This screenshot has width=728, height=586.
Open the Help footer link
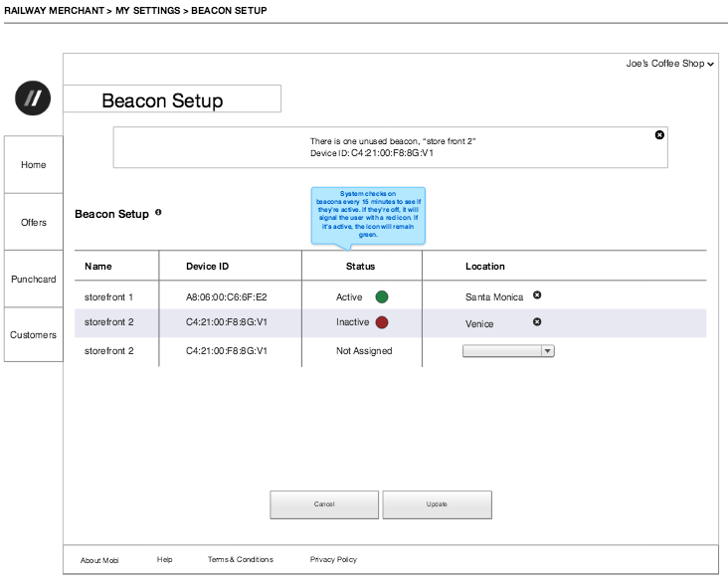click(165, 560)
